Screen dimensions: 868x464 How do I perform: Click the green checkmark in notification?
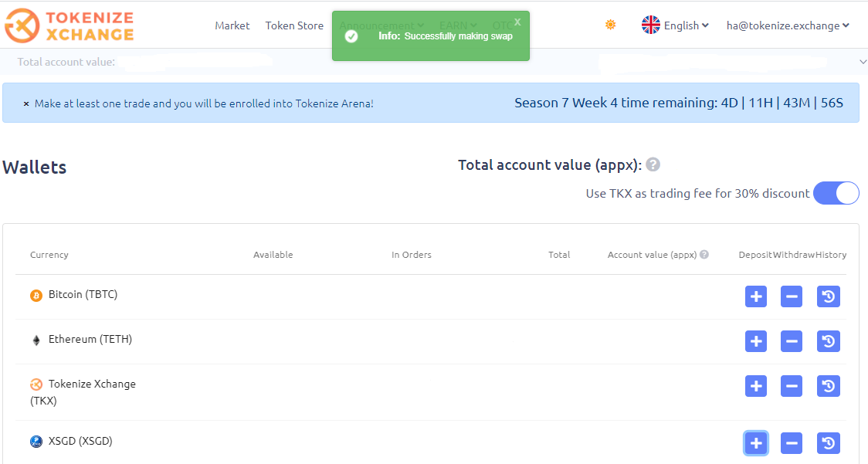coord(351,36)
